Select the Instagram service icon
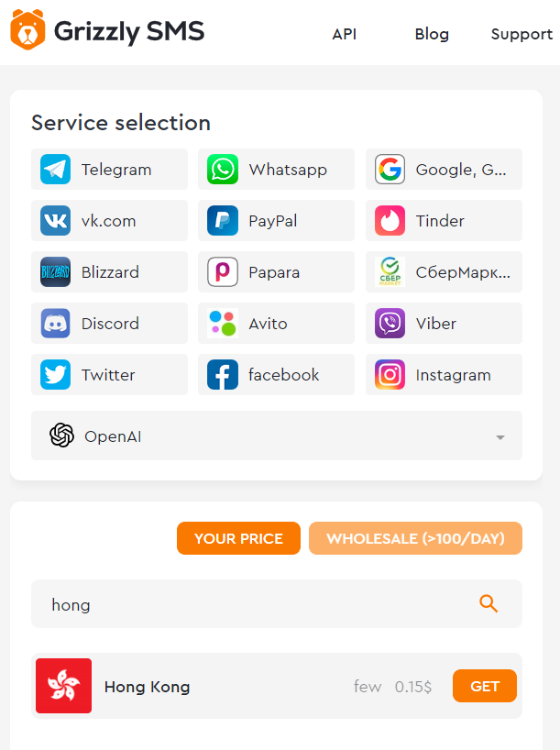Screen dimensions: 560x750 390,374
